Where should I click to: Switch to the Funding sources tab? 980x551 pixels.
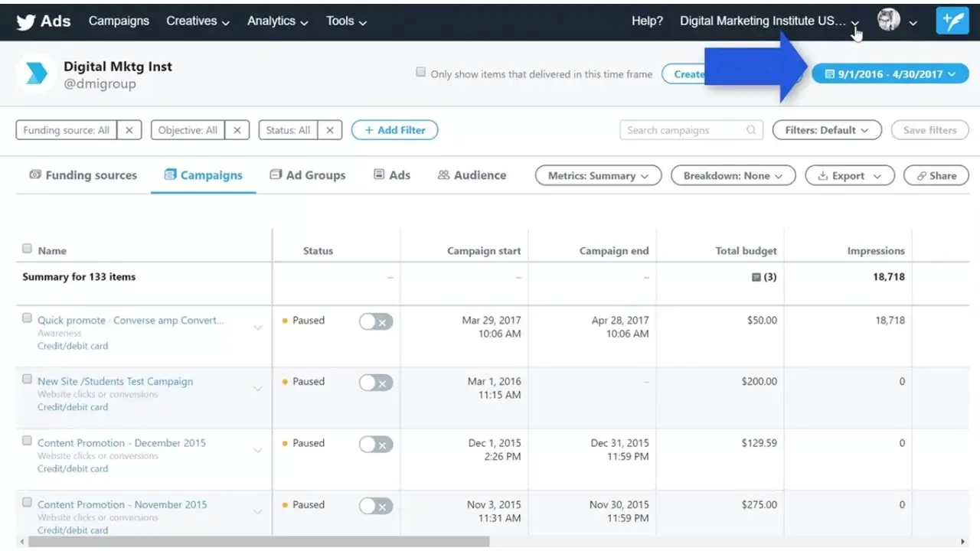83,175
